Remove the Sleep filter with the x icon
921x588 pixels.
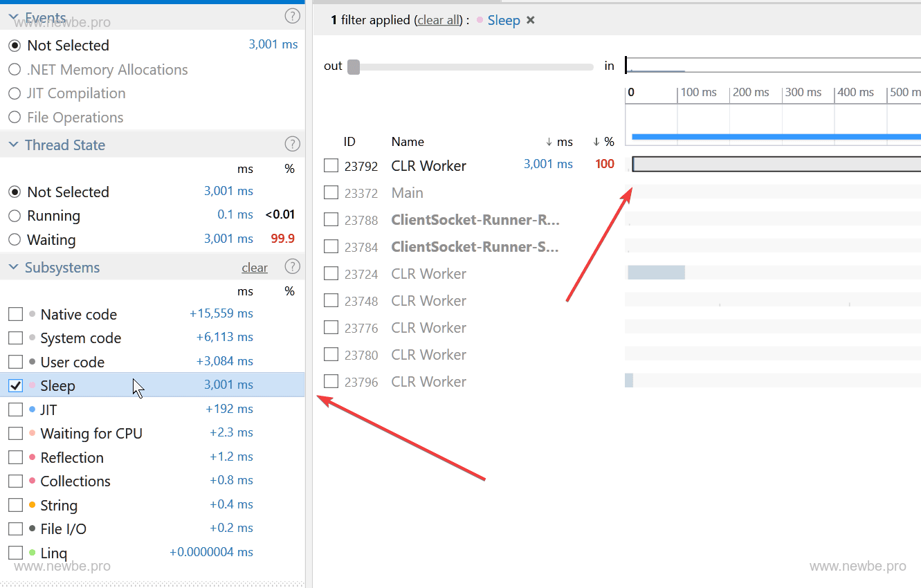coord(531,20)
